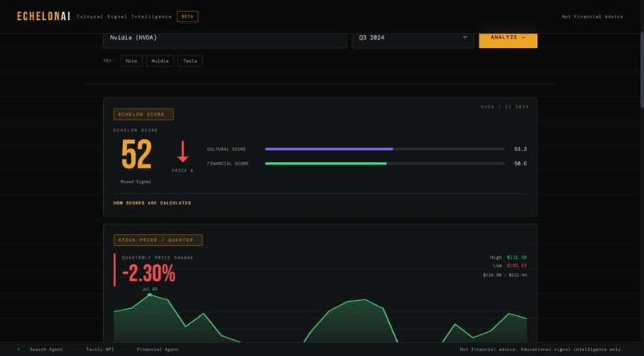Click the Cultural Signal Intelligence tagline
644x356 pixels.
(x=124, y=17)
